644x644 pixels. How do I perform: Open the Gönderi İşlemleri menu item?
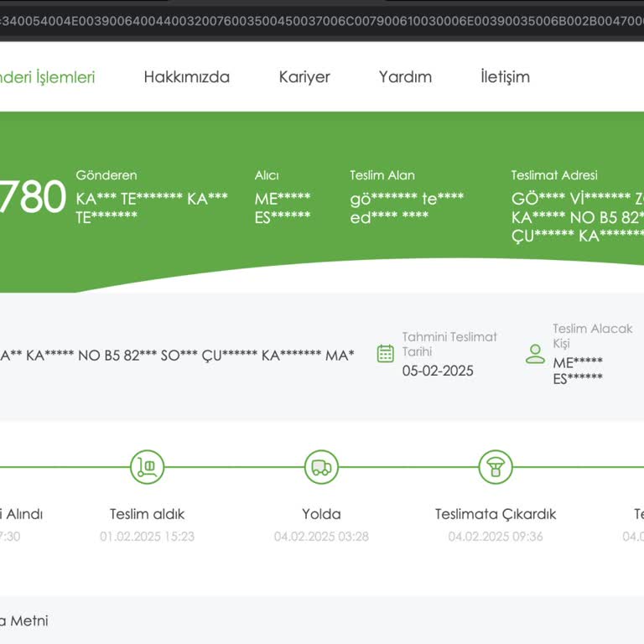click(47, 77)
